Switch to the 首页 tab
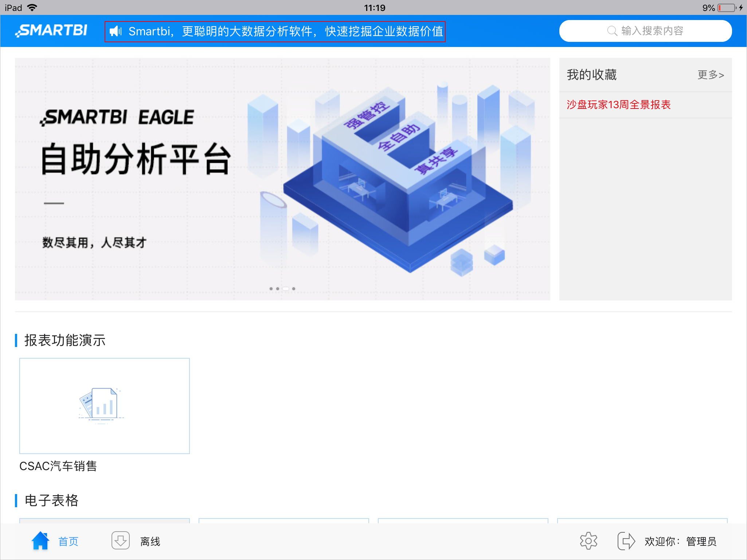The image size is (747, 560). click(x=69, y=541)
